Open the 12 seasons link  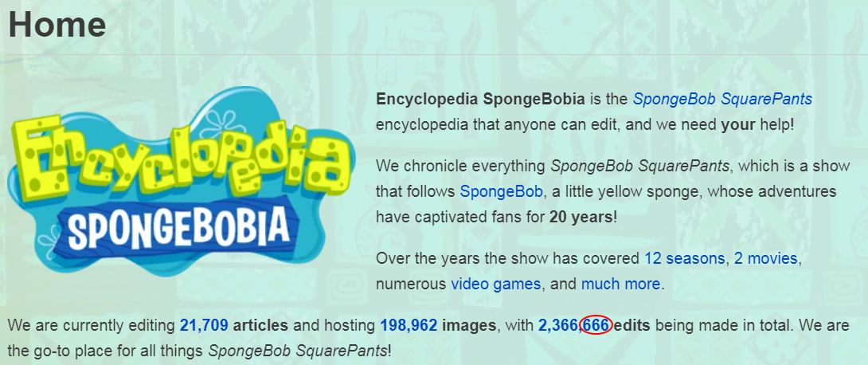click(x=684, y=258)
